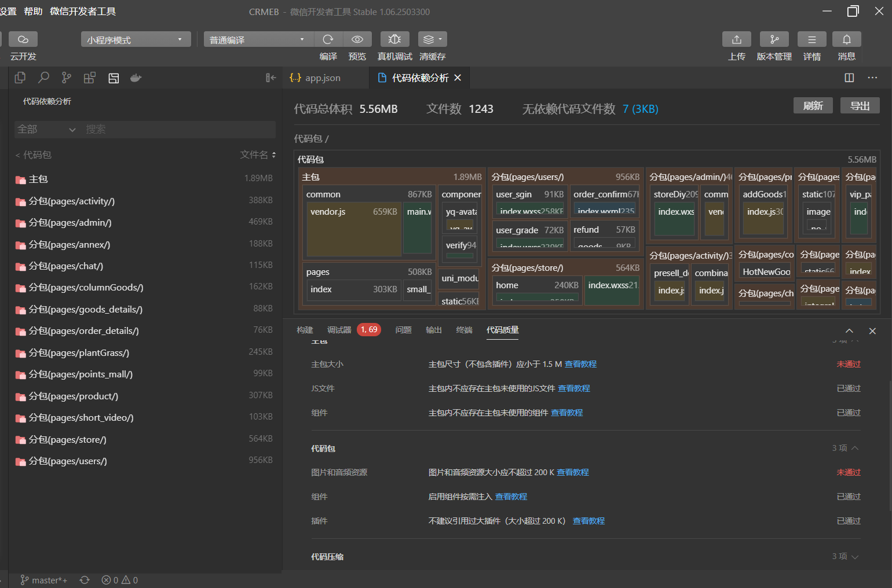Open the 帮助 menu
The height and width of the screenshot is (588, 892).
pos(33,11)
